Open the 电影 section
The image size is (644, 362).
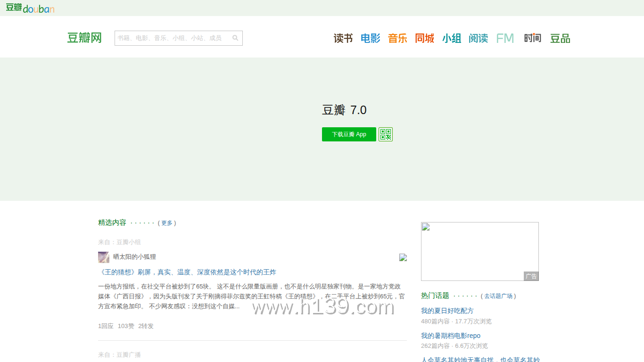(x=371, y=38)
